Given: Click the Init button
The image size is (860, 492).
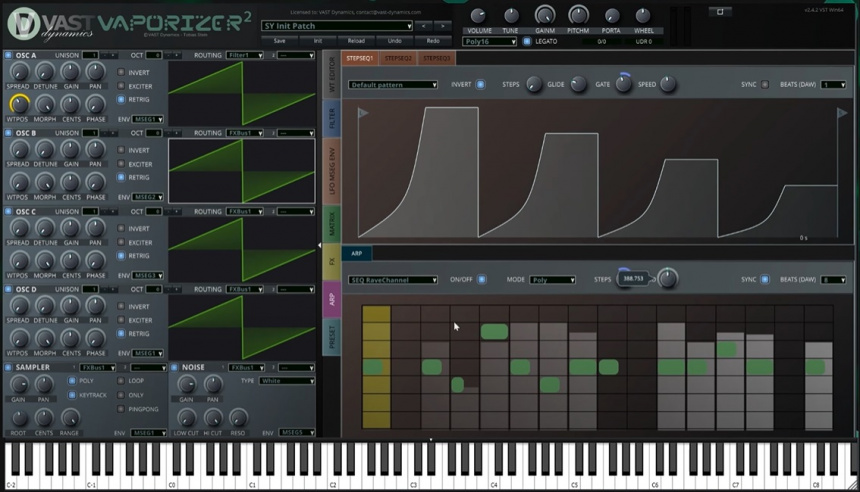Looking at the screenshot, I should pyautogui.click(x=318, y=41).
